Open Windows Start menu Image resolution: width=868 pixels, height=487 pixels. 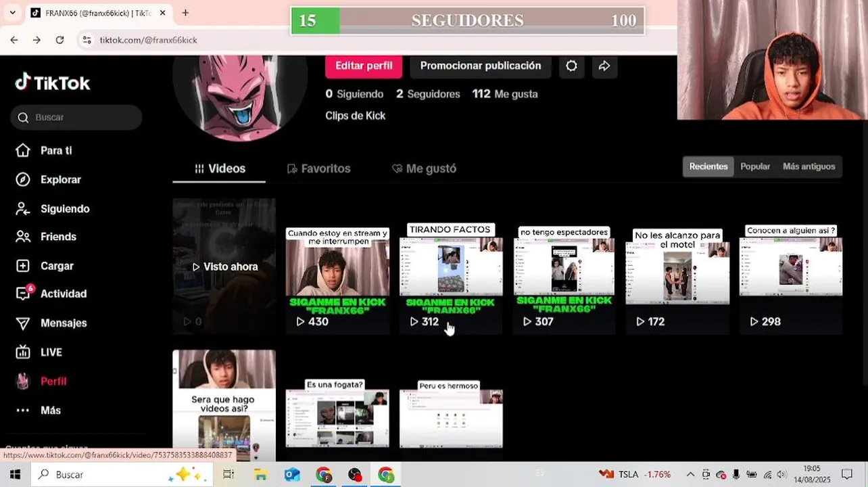click(14, 474)
